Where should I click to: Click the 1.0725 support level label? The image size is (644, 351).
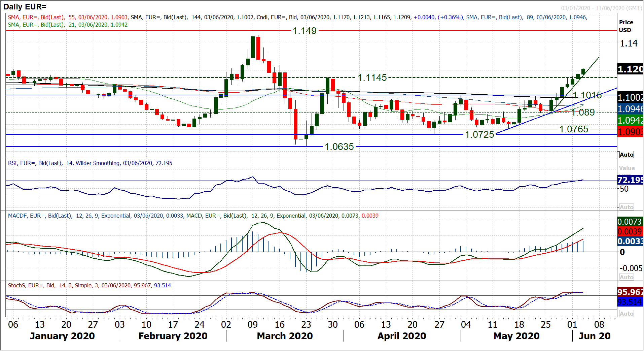pos(479,135)
